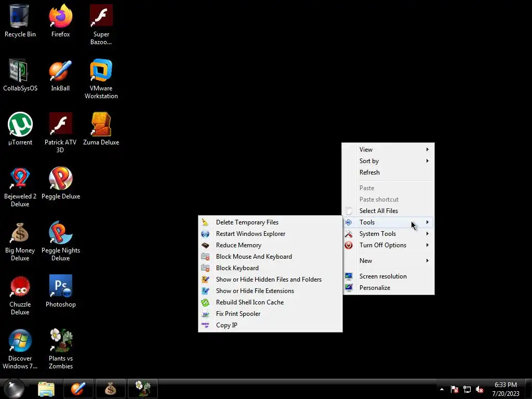The width and height of the screenshot is (532, 399).
Task: Select the Firefox desktop icon
Action: [x=60, y=21]
